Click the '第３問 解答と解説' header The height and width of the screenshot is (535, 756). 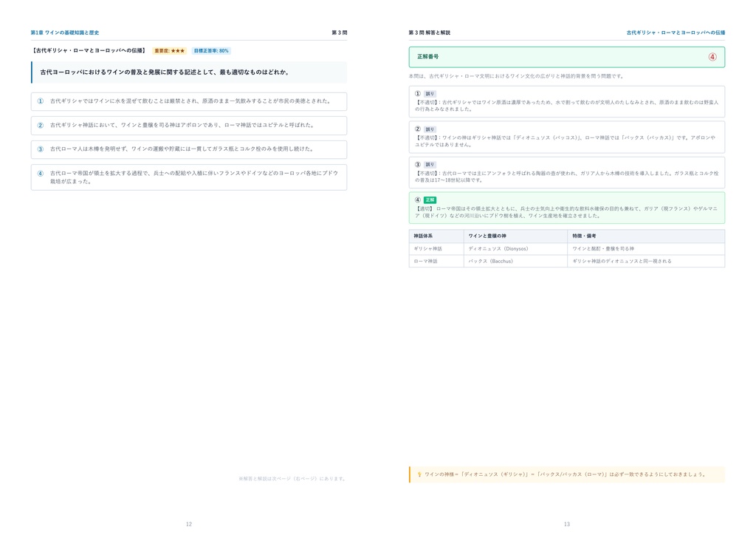[429, 33]
